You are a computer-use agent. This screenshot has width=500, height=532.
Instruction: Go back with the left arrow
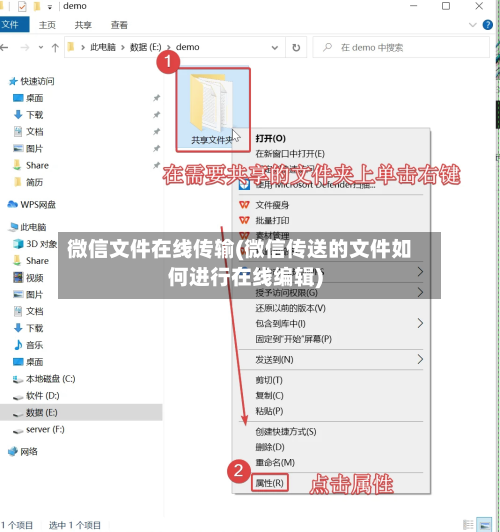click(x=4, y=48)
